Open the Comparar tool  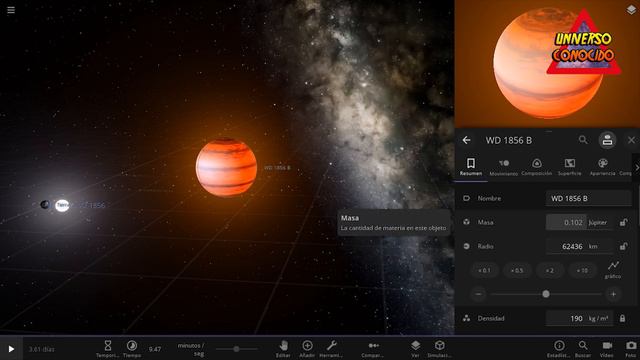coord(373,349)
